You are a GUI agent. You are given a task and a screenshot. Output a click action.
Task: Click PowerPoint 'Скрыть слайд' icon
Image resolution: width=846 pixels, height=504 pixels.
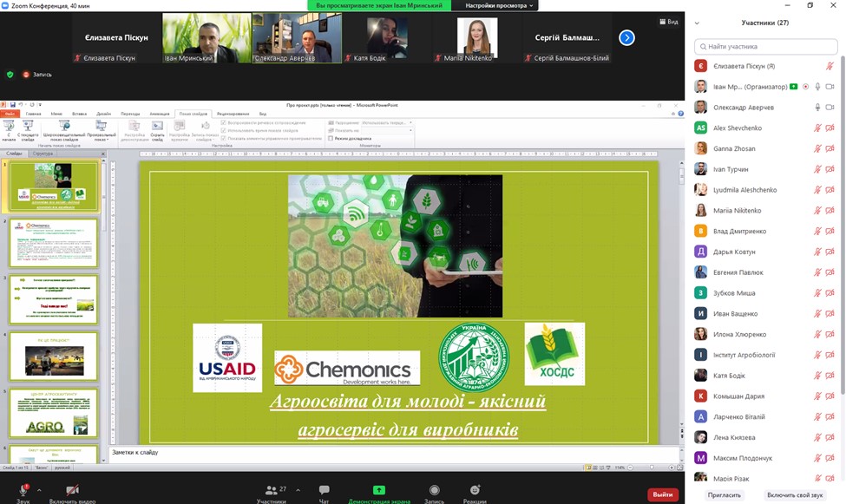157,127
